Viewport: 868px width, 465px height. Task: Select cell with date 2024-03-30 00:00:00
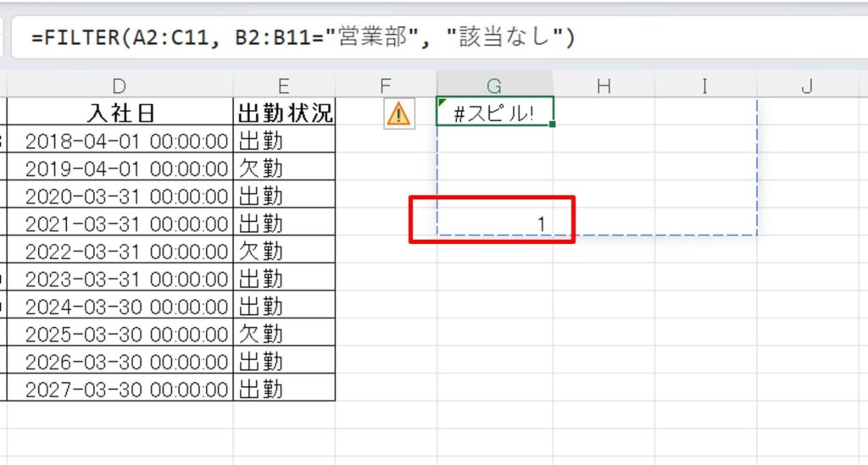(120, 305)
